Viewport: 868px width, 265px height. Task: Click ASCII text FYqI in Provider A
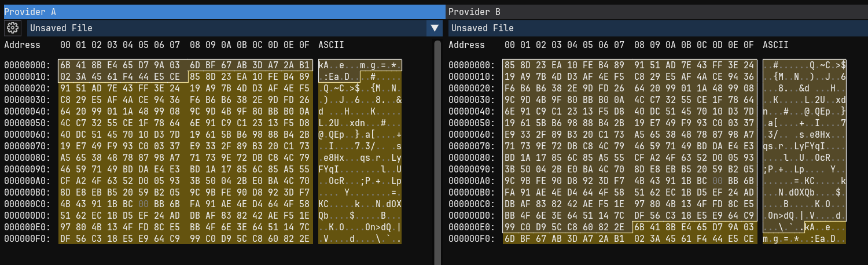[329, 169]
